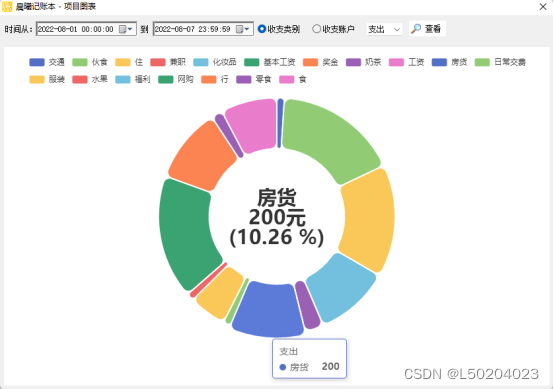Open the 支出 type dropdown
This screenshot has width=554, height=389.
pyautogui.click(x=384, y=29)
